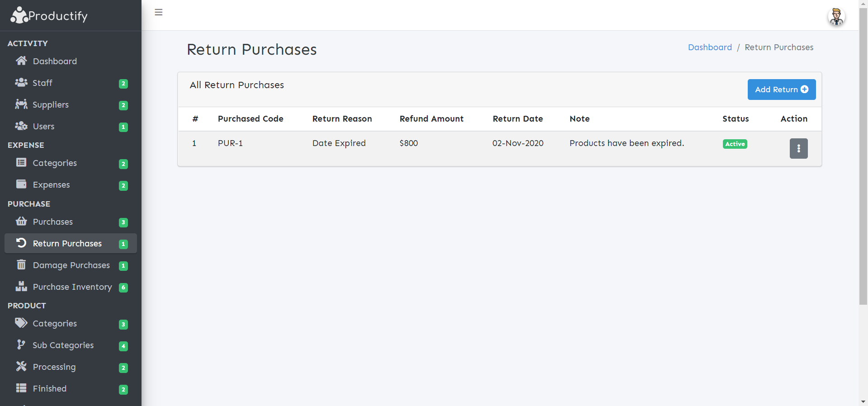Click the Sub Categories branch icon
Screen dimensions: 868x406
[21, 345]
